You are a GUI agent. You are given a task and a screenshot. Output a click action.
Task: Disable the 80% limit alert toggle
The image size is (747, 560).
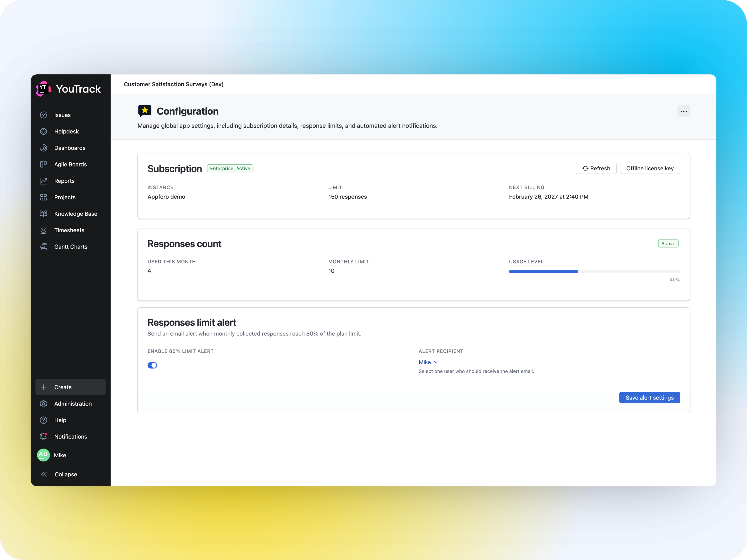[152, 365]
